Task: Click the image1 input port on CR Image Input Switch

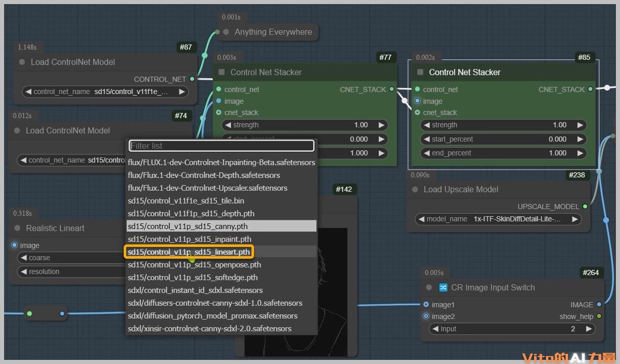Action: click(426, 304)
